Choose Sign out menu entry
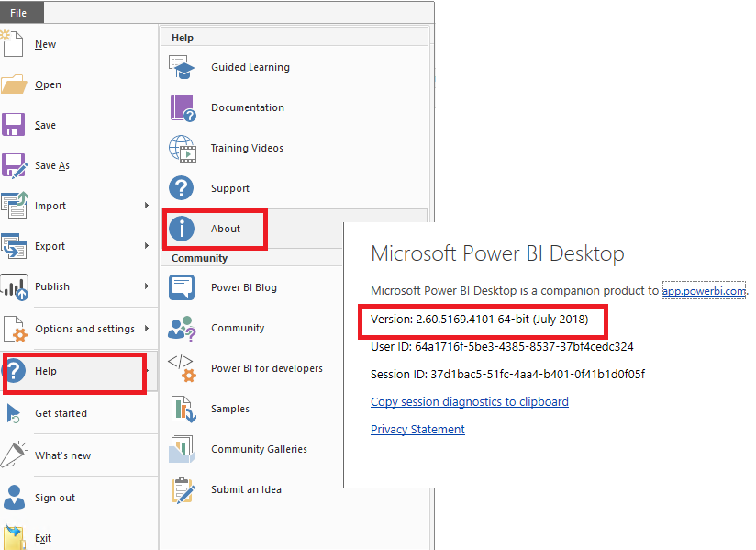 (55, 498)
